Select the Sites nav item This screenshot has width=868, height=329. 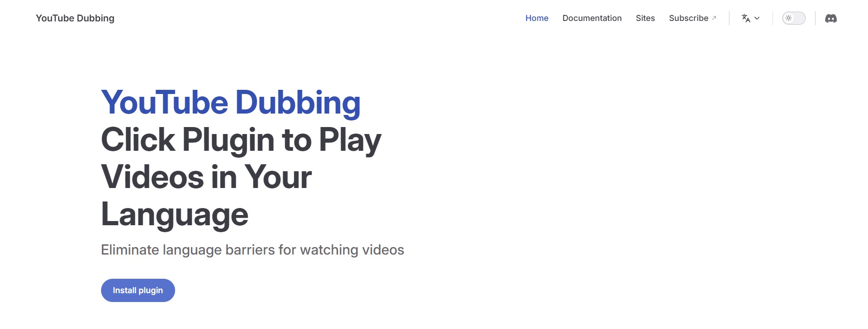click(x=645, y=18)
